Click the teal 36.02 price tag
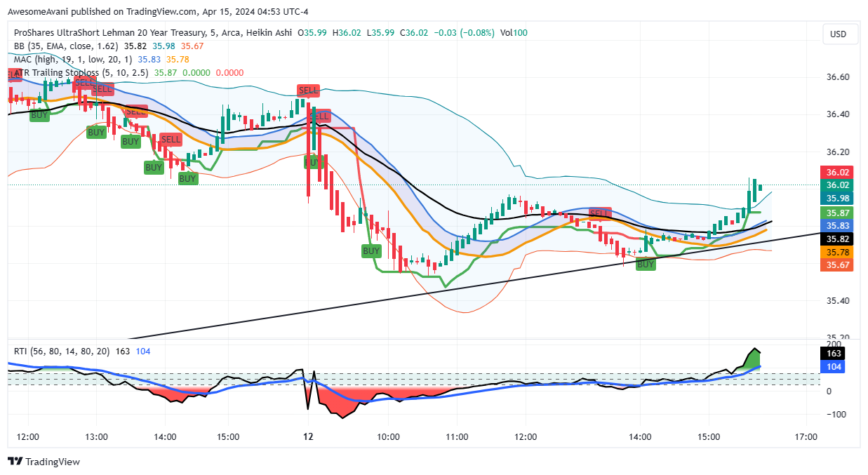The width and height of the screenshot is (868, 475). point(838,185)
